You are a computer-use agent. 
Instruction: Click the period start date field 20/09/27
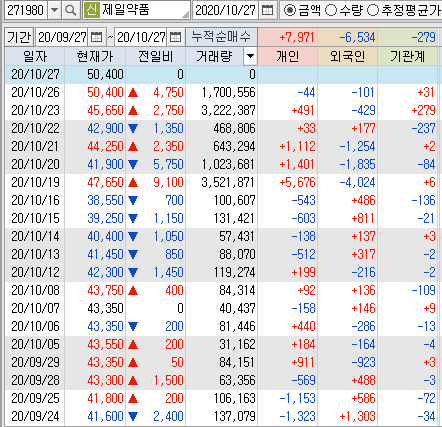coord(62,37)
